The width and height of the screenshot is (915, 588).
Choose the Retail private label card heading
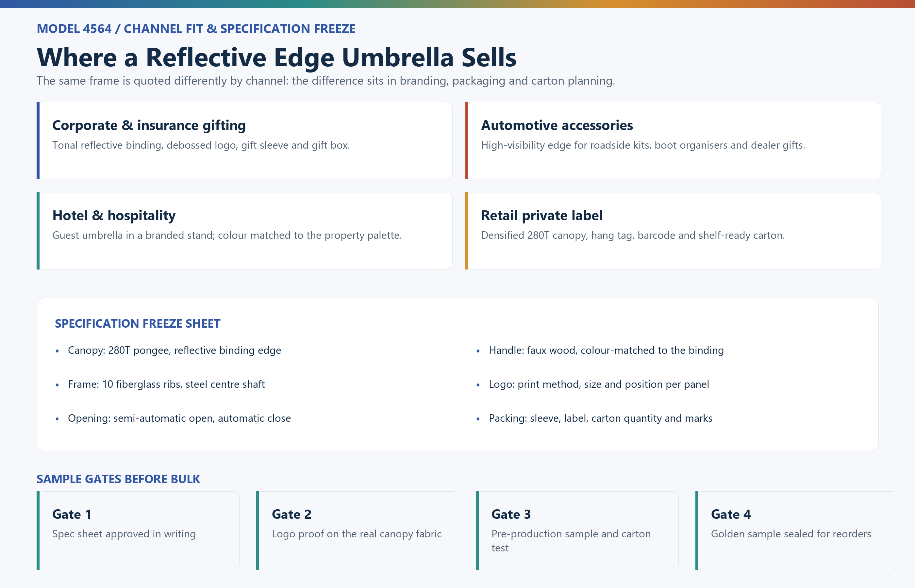click(x=541, y=215)
